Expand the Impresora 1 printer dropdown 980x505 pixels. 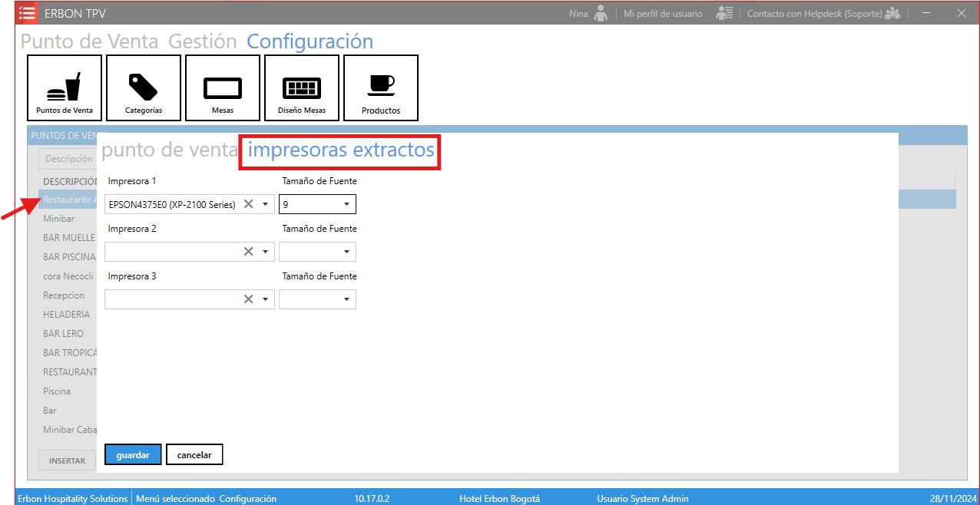coord(265,204)
